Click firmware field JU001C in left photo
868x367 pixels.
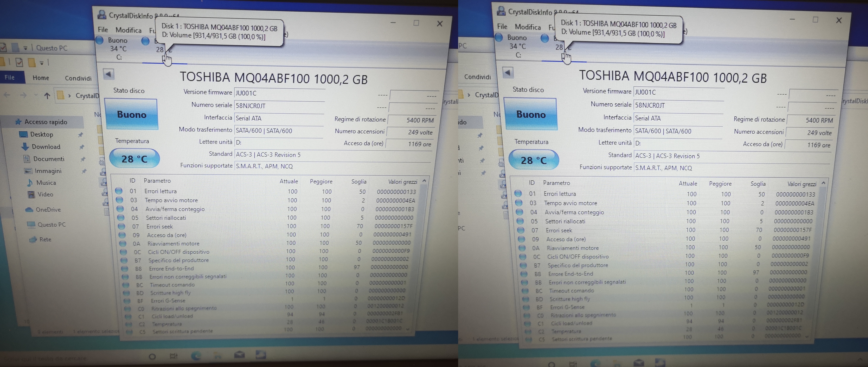280,93
